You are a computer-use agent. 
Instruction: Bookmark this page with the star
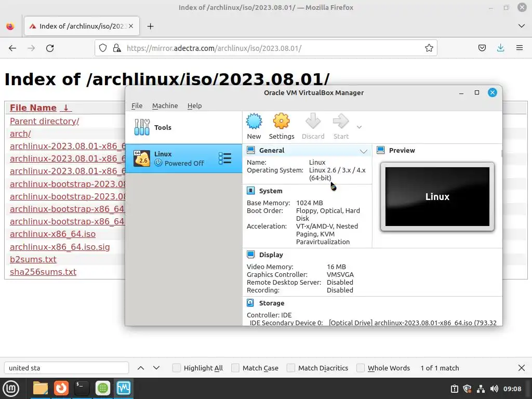click(x=429, y=48)
